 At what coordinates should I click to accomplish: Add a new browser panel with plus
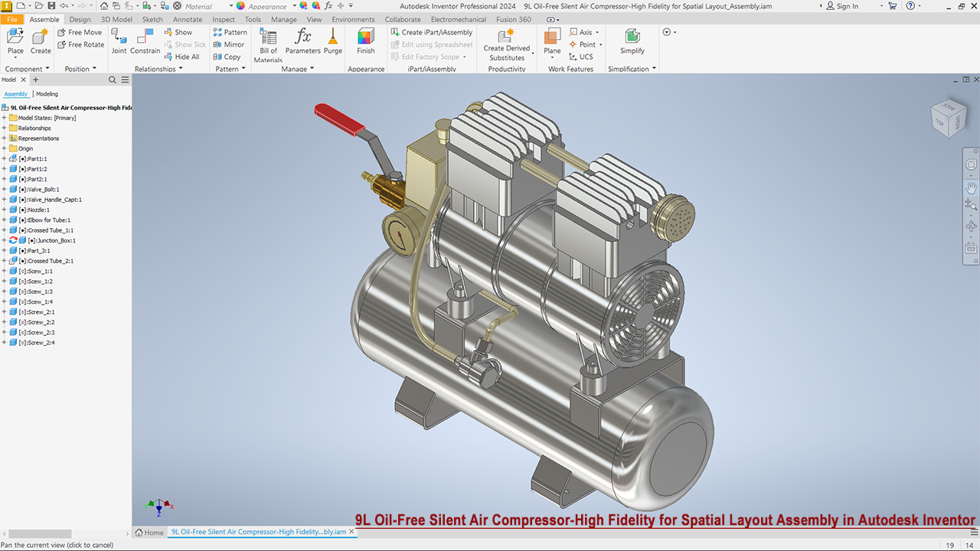35,80
